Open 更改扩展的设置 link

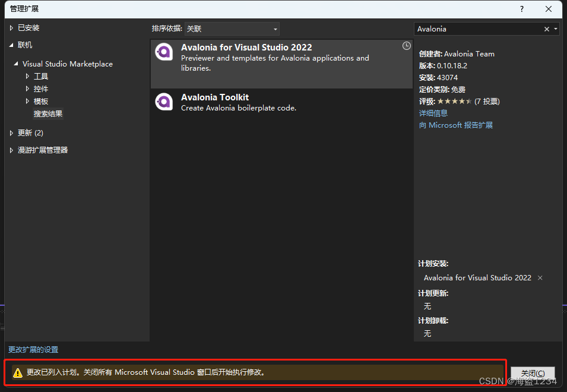33,350
